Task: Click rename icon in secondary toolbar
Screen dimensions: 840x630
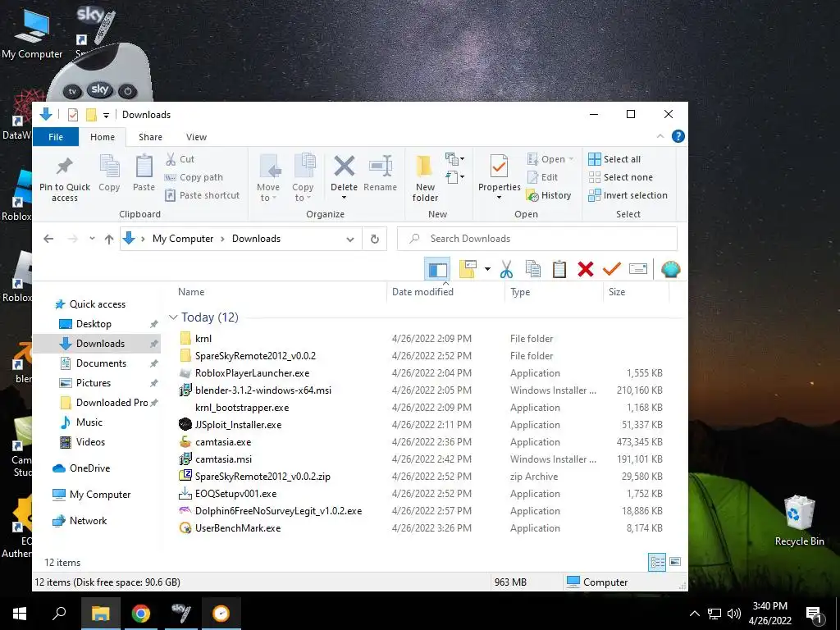Action: [638, 269]
